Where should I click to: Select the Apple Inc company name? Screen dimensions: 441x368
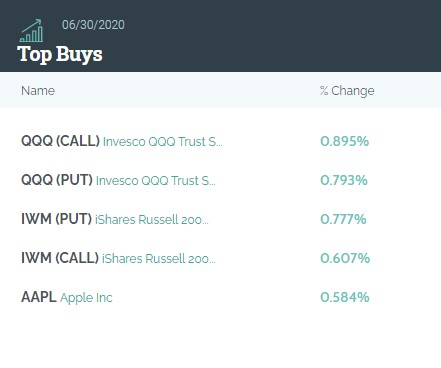coord(86,298)
